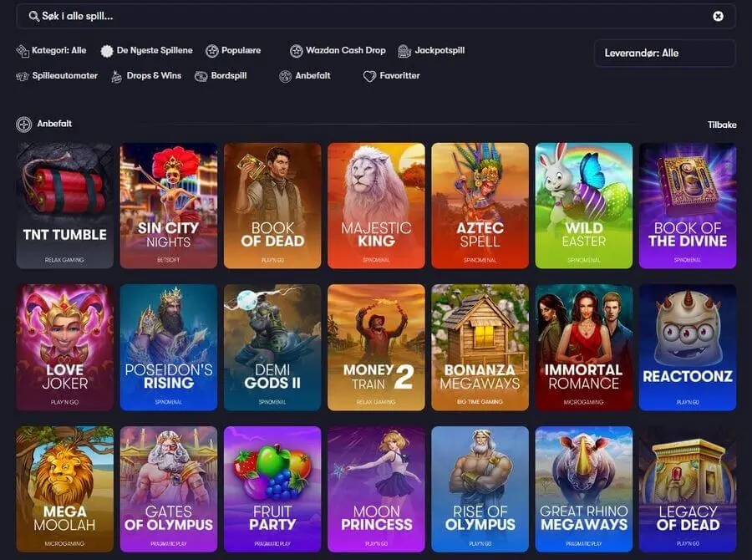Screen dimensions: 752x560
Task: Open the Gates of Olympus game
Action: point(168,489)
